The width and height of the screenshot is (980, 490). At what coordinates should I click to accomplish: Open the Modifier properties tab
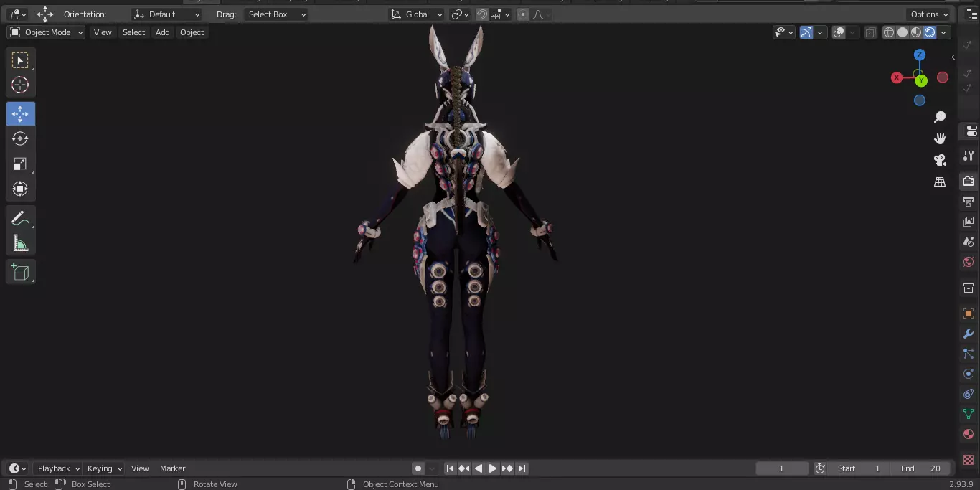(x=969, y=334)
